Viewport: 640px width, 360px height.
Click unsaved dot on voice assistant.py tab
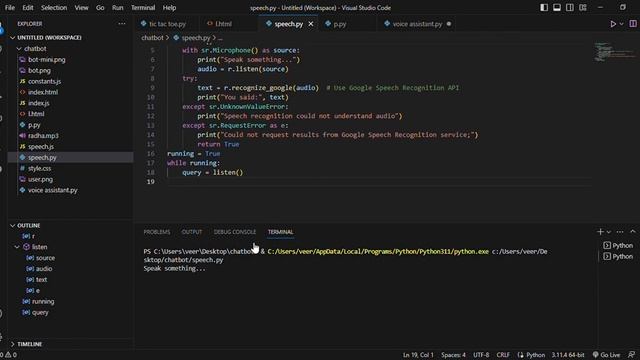(x=449, y=24)
